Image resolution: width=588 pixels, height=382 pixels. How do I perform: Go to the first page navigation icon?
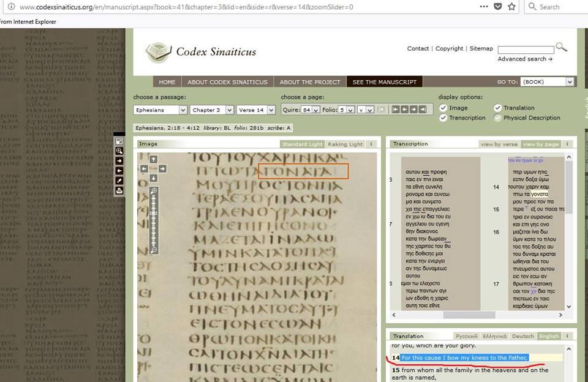396,110
